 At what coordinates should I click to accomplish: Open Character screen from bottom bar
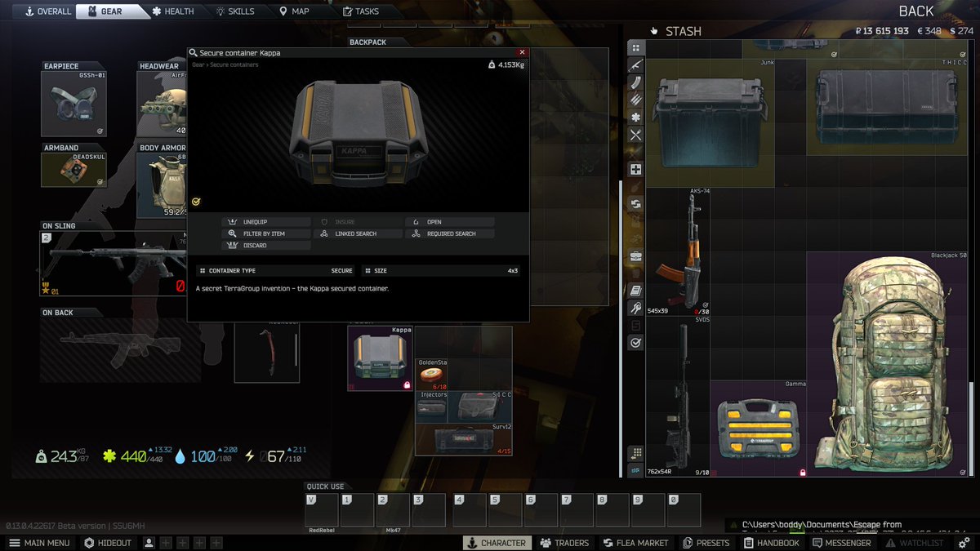coord(497,543)
